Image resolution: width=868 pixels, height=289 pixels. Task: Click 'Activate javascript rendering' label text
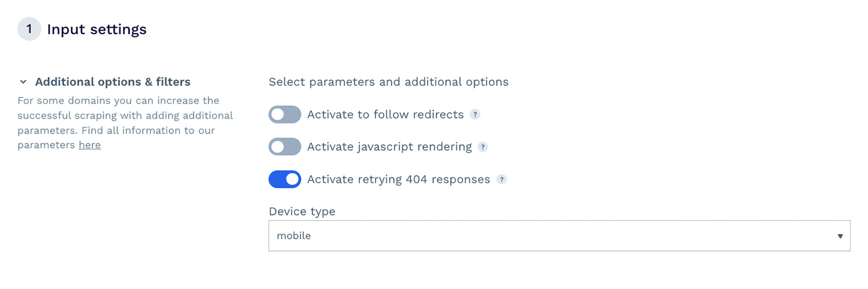point(389,147)
